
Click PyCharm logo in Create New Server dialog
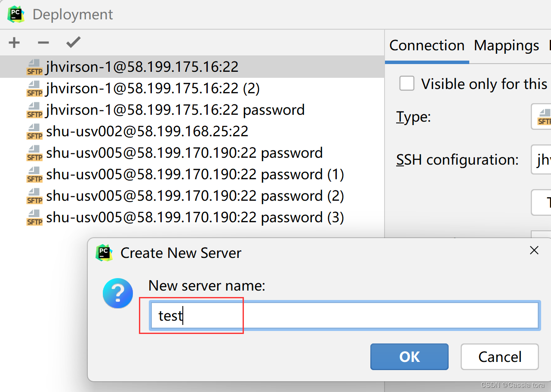click(104, 253)
